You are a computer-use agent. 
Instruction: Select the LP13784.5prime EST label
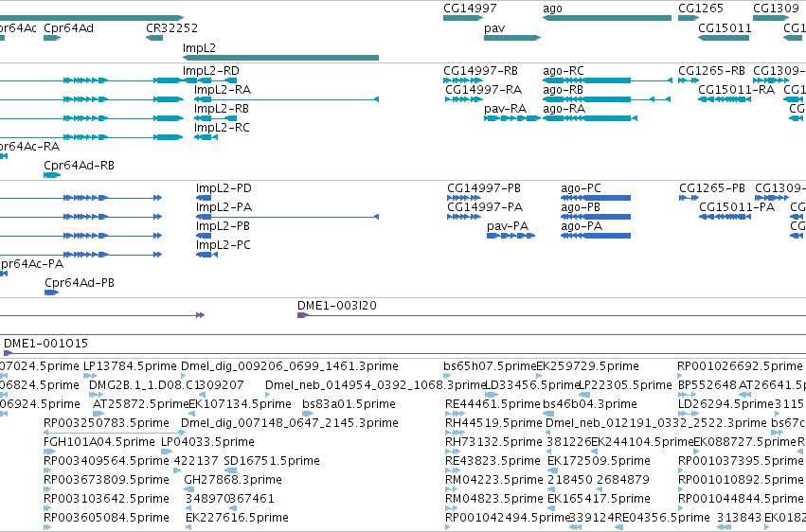tap(130, 366)
